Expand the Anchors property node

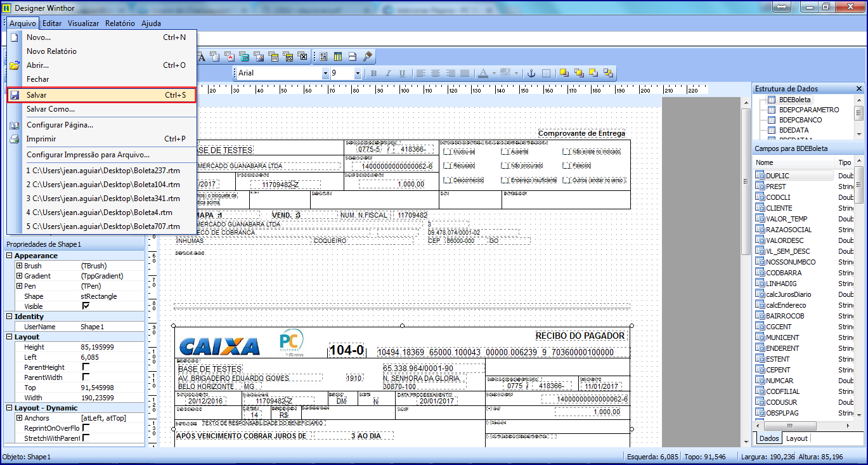coord(19,418)
